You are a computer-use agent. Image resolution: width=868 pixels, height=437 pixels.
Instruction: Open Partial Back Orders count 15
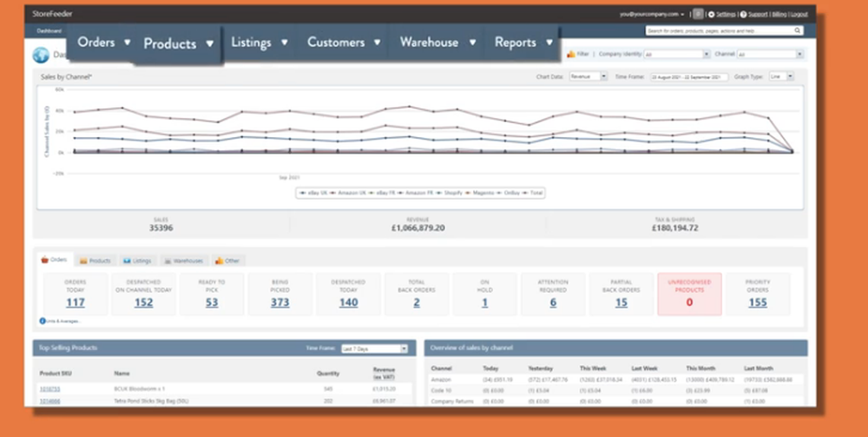point(621,303)
